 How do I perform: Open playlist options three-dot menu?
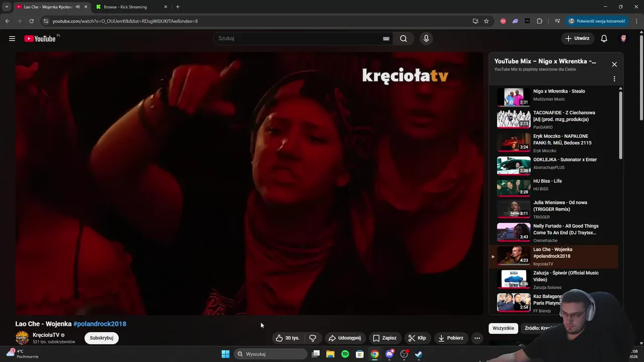(x=614, y=79)
